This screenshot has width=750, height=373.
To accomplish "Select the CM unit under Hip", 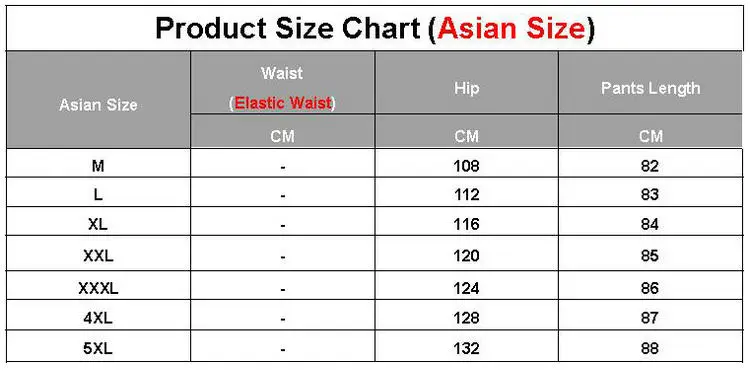I will [466, 137].
